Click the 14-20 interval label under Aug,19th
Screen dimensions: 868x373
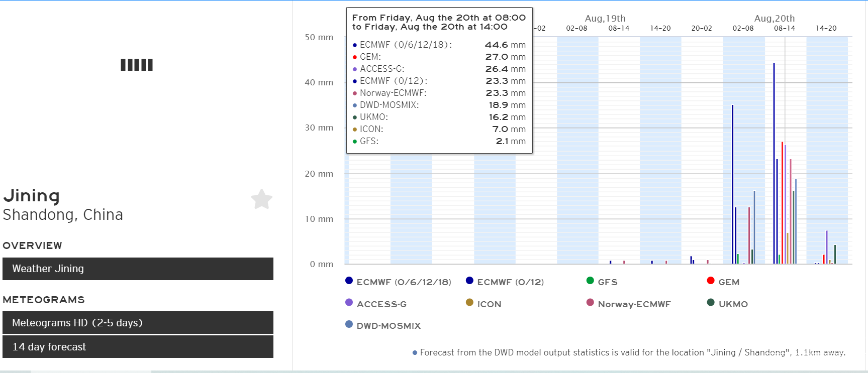point(660,28)
